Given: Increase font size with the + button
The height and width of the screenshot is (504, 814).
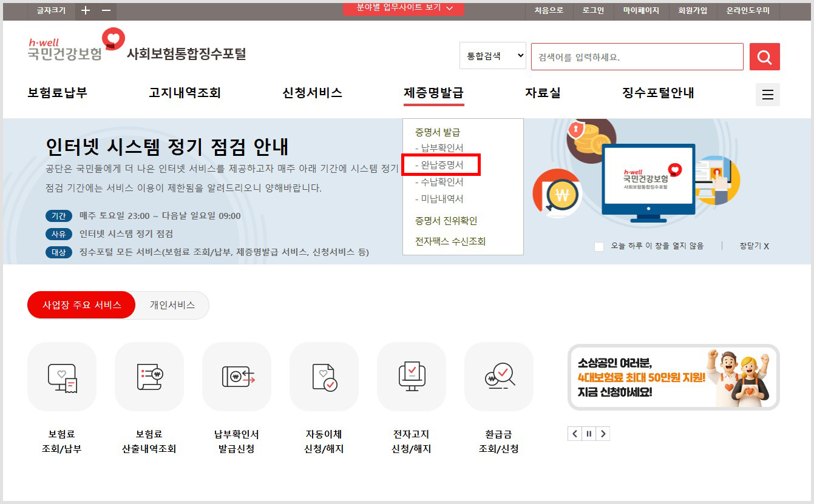Looking at the screenshot, I should 85,10.
